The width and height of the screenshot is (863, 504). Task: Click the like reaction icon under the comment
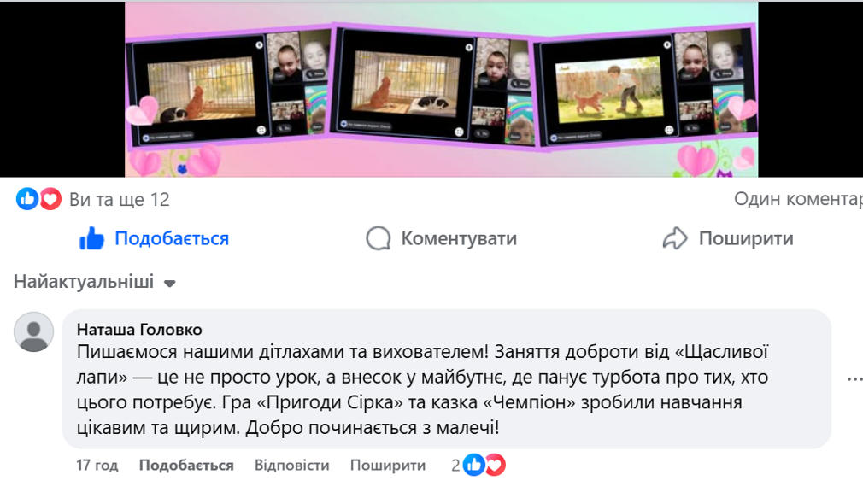tap(474, 466)
